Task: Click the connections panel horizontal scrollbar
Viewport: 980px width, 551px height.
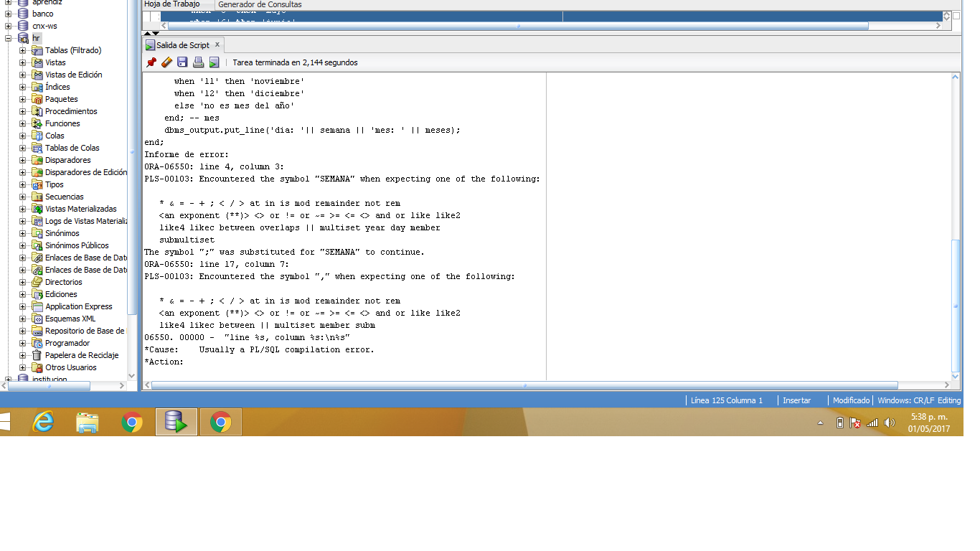Action: click(47, 386)
